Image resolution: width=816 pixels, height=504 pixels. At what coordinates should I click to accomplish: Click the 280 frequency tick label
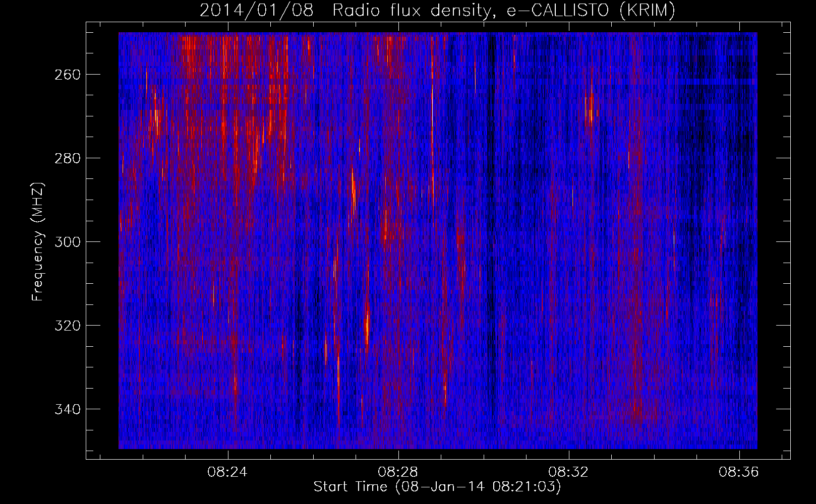point(67,158)
